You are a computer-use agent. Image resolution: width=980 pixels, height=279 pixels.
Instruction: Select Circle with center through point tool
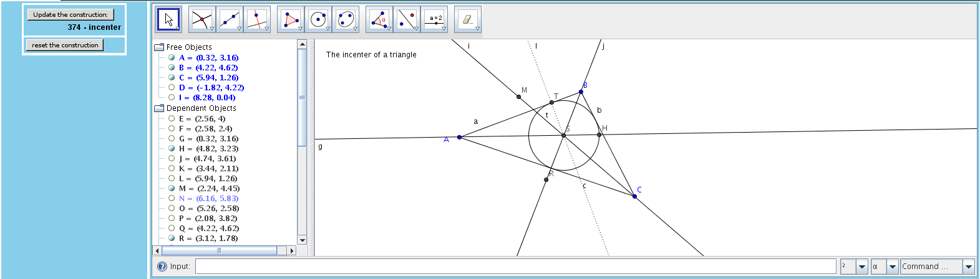[318, 19]
